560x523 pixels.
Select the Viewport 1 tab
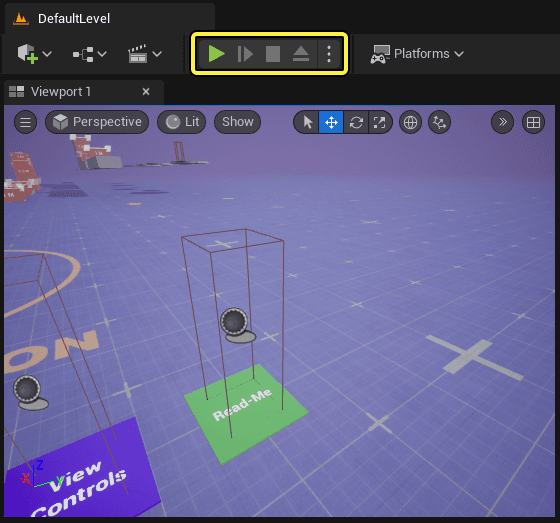[84, 92]
